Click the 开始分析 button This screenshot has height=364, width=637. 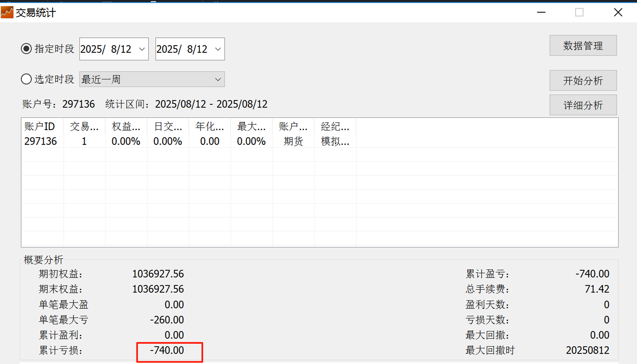click(x=583, y=80)
